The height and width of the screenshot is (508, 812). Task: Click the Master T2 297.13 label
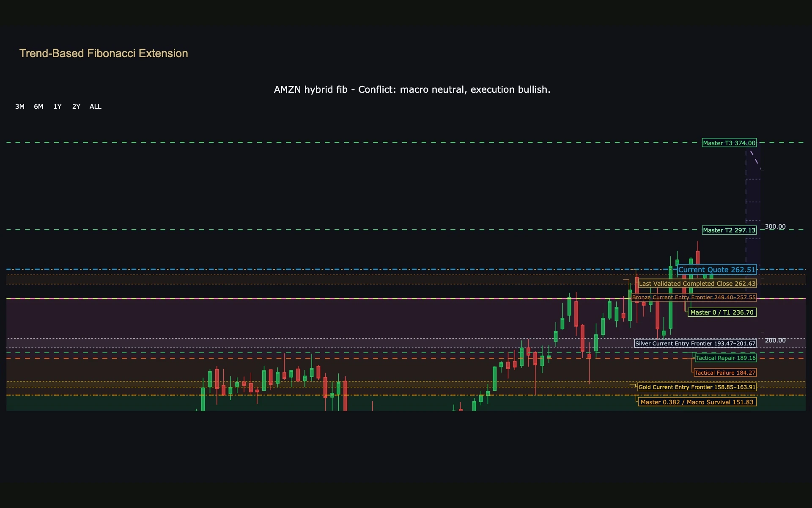(729, 230)
